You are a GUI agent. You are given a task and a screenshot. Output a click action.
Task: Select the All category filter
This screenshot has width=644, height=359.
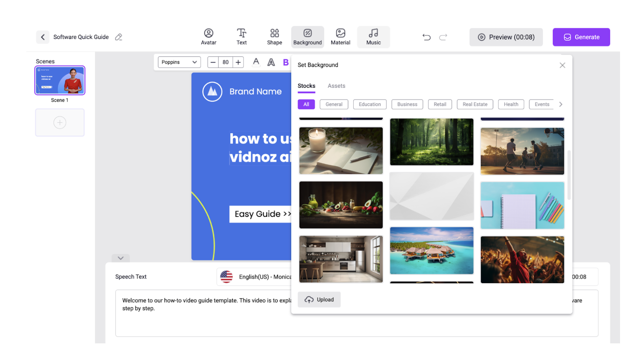(306, 104)
